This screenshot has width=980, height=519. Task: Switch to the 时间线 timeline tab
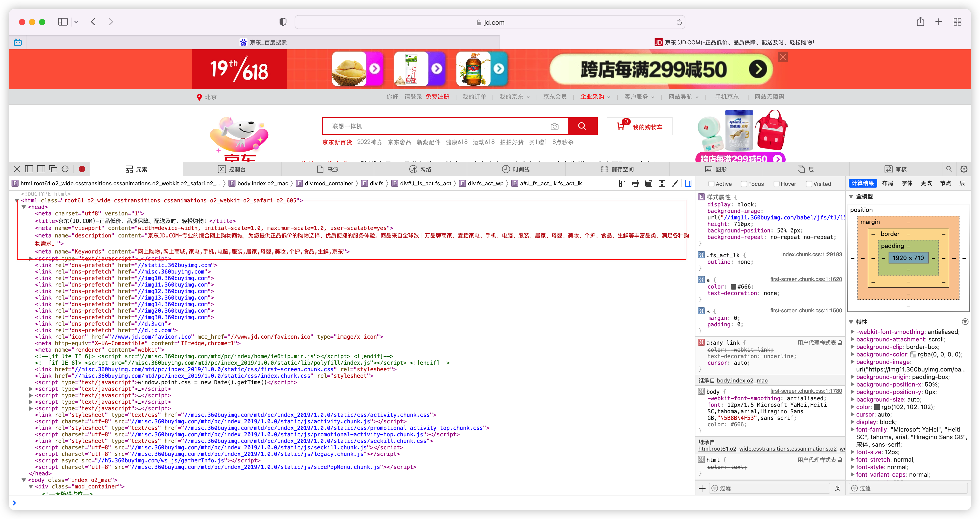click(x=516, y=169)
